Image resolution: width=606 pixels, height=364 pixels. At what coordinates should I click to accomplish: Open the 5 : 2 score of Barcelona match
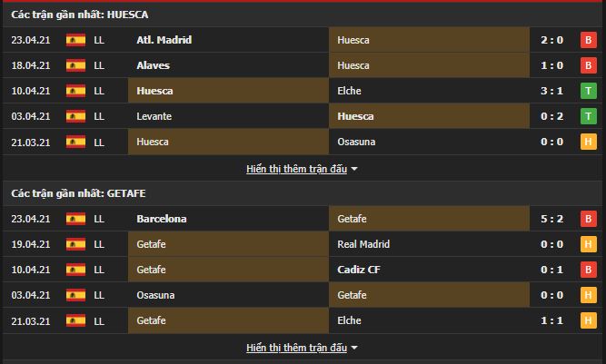click(551, 219)
